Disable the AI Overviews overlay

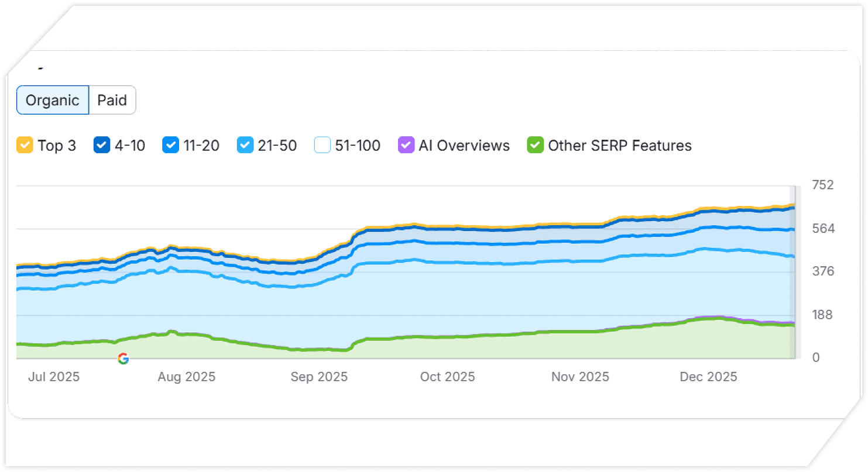pos(406,145)
